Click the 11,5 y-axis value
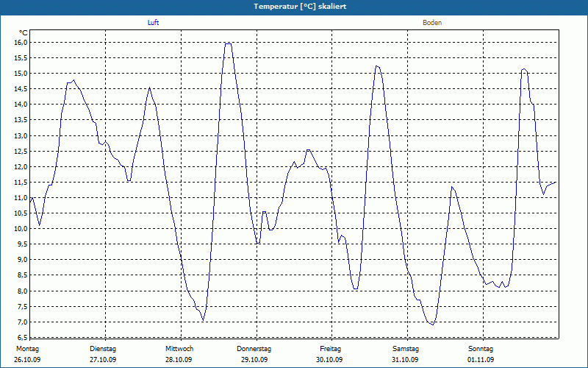Screen dimensions: 588x368 click(x=21, y=183)
